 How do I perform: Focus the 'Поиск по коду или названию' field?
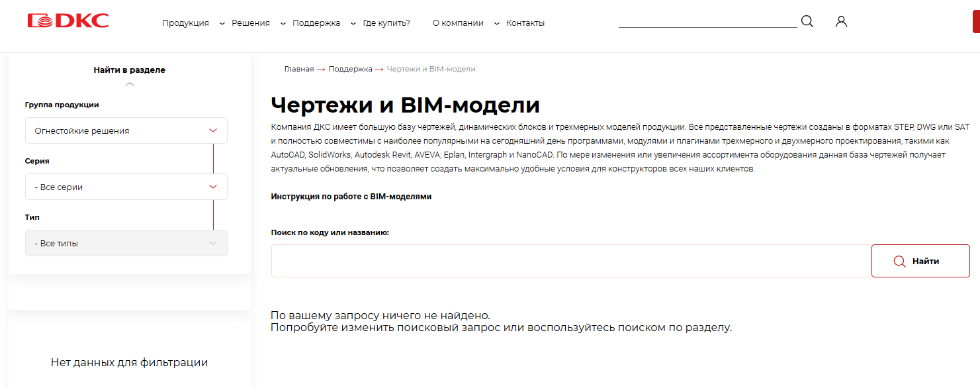point(570,261)
